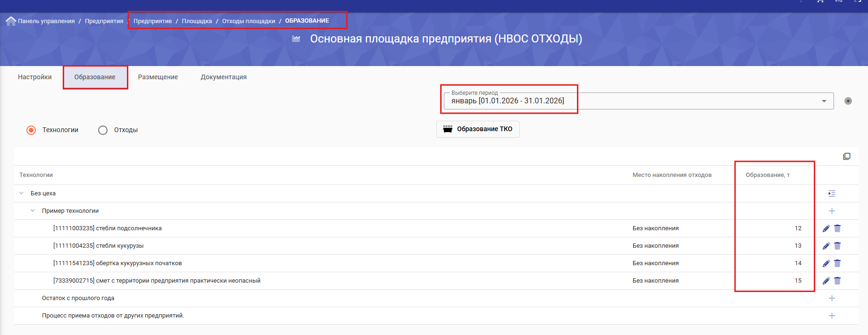Edit the смет с территории row
The height and width of the screenshot is (335, 868).
826,281
